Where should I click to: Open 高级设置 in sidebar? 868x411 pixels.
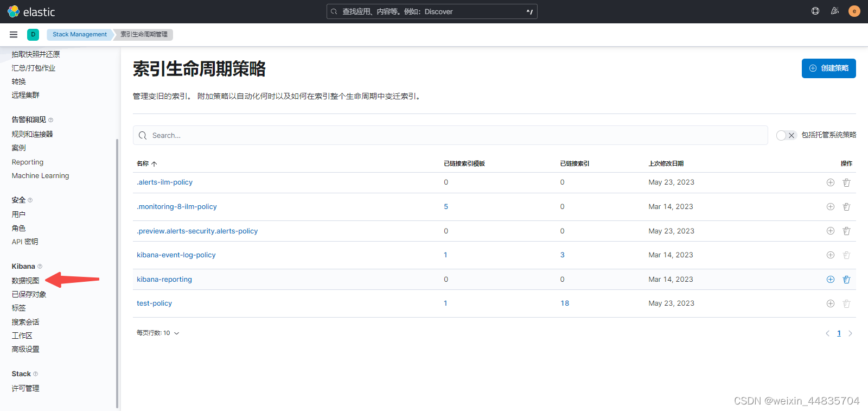(x=25, y=350)
